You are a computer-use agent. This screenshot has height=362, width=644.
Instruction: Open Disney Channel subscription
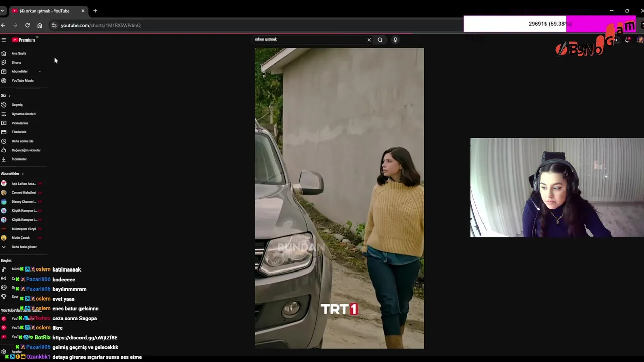pyautogui.click(x=23, y=201)
